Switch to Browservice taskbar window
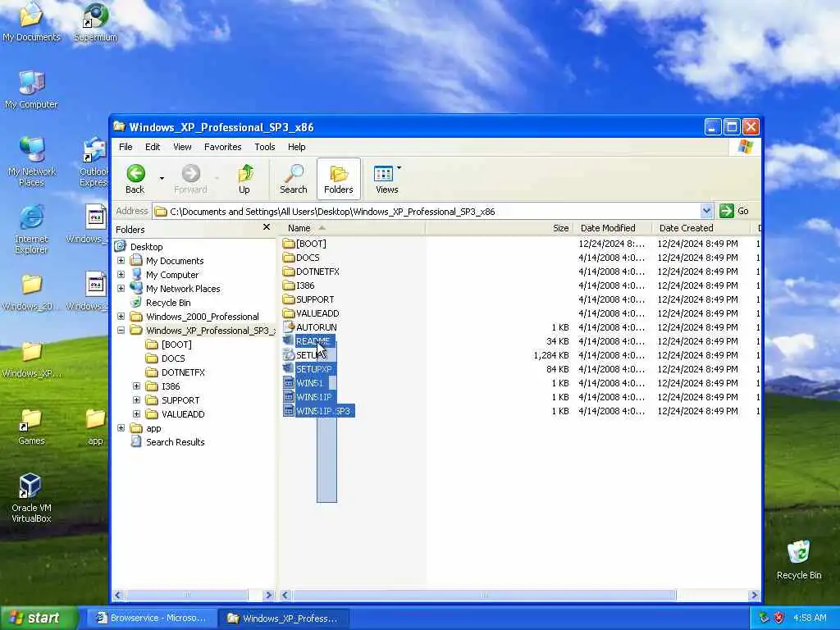The image size is (840, 630). coord(152,619)
